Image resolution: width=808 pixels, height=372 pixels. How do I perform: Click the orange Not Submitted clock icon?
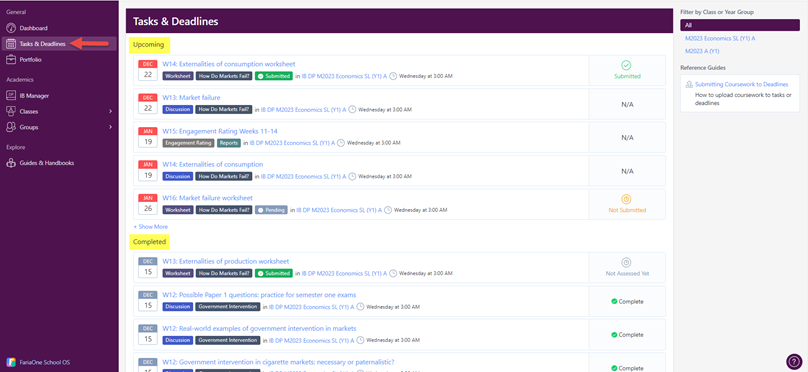pyautogui.click(x=627, y=199)
